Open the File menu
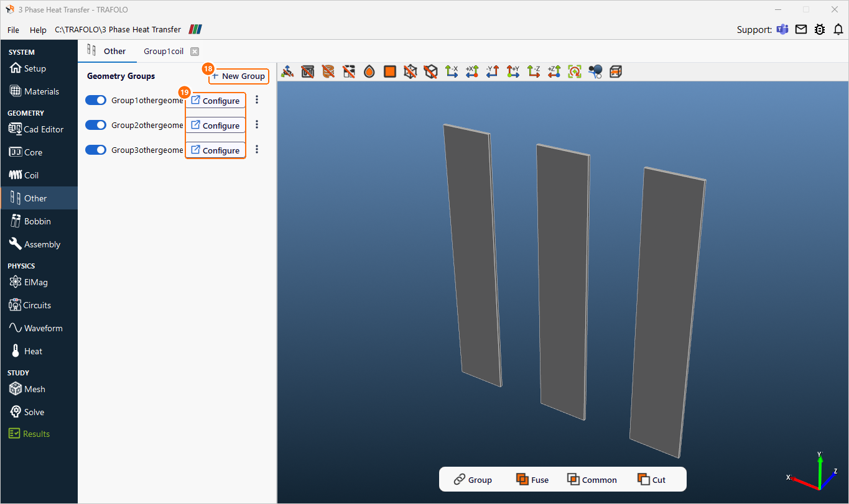The width and height of the screenshot is (849, 504). [13, 30]
